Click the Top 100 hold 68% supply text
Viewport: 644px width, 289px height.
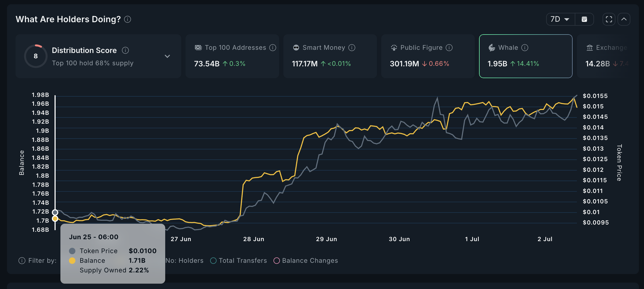point(93,63)
